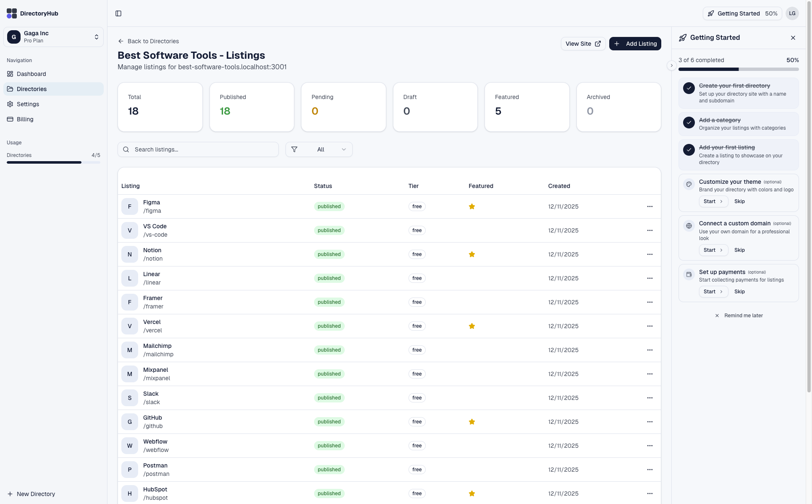812x504 pixels.
Task: Toggle the featured star on the Notion listing
Action: coord(472,254)
